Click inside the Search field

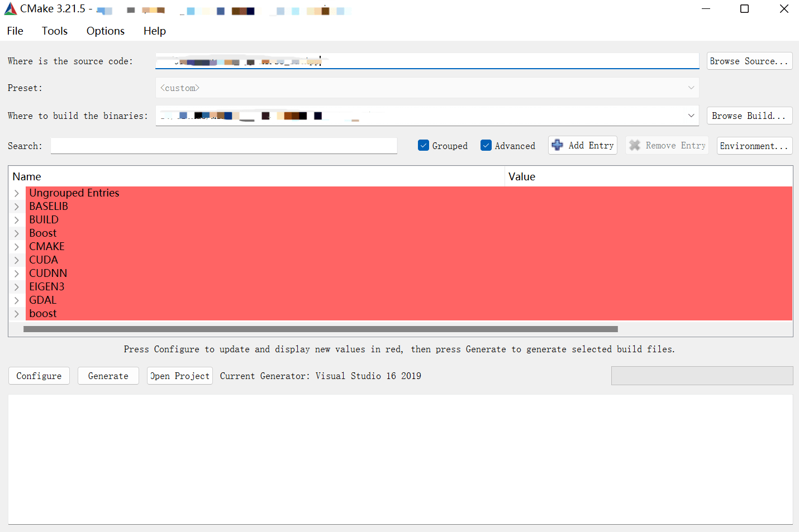click(x=223, y=146)
